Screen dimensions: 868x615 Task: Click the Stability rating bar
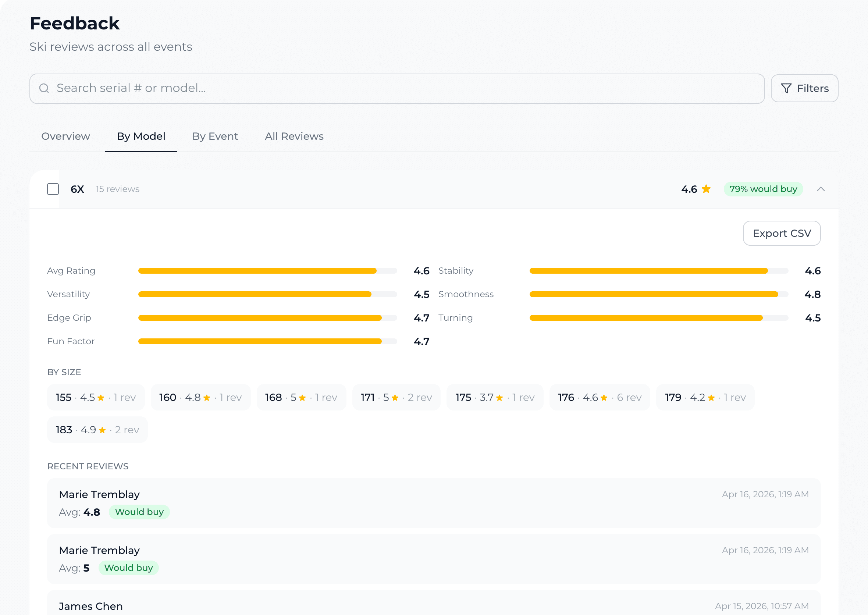pos(659,271)
